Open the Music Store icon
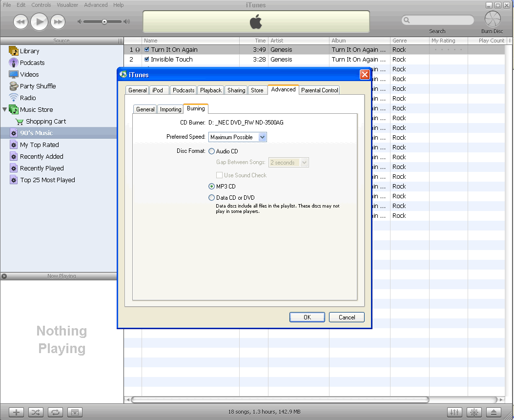The width and height of the screenshot is (514, 420). click(14, 109)
